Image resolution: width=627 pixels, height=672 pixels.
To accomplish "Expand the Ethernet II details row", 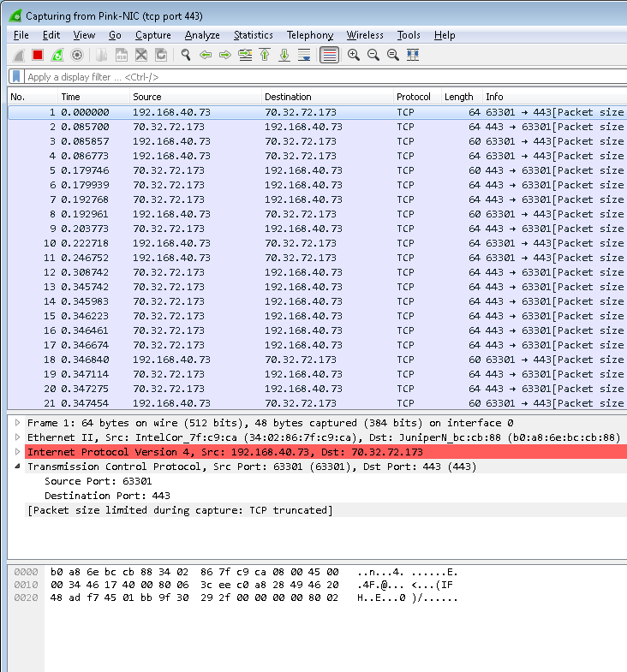I will tap(18, 437).
